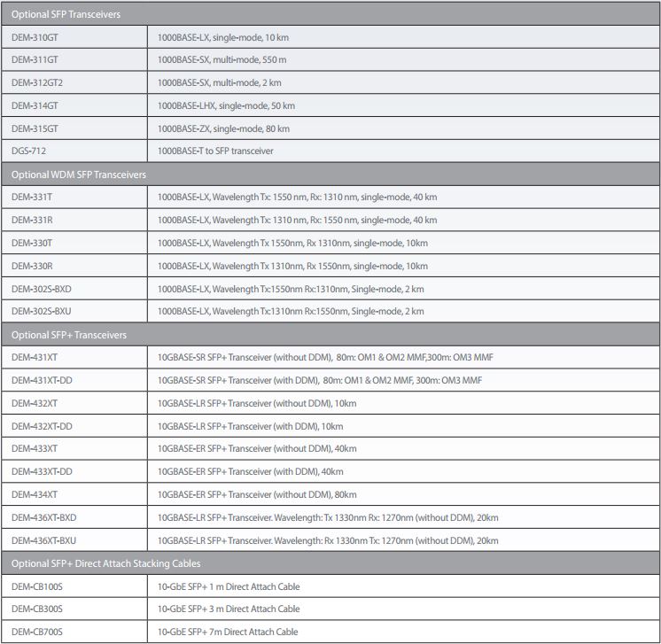This screenshot has height=644, width=661.
Task: Click the DEM-331R wavelength description text
Action: tap(297, 220)
